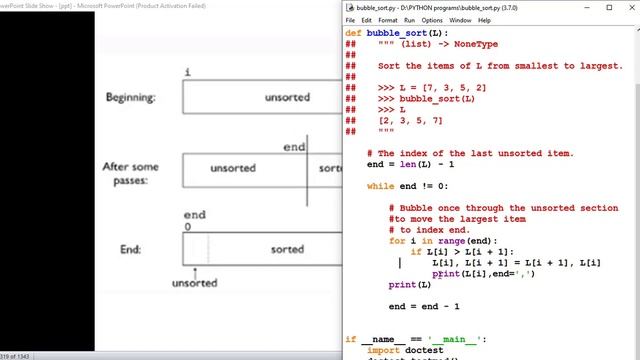Click the '>>> bubble_sort(L)' docstring line
640x360 pixels.
coord(426,99)
